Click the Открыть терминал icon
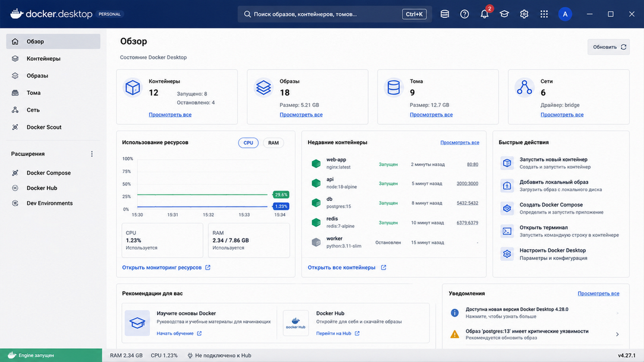The image size is (644, 362). point(507,231)
